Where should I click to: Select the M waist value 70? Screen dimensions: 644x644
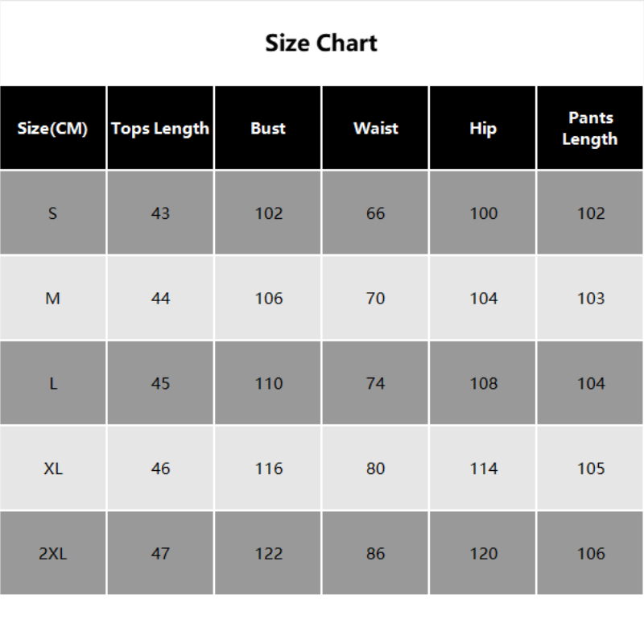point(376,299)
